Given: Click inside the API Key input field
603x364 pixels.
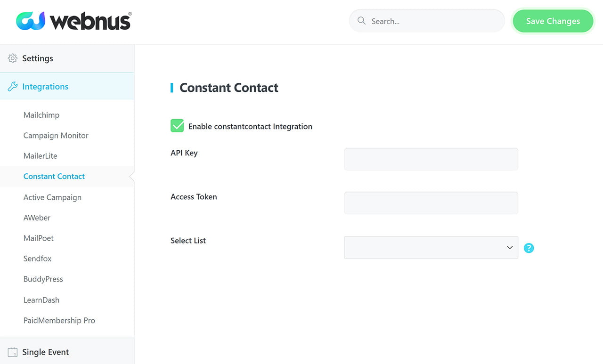Looking at the screenshot, I should [x=431, y=159].
